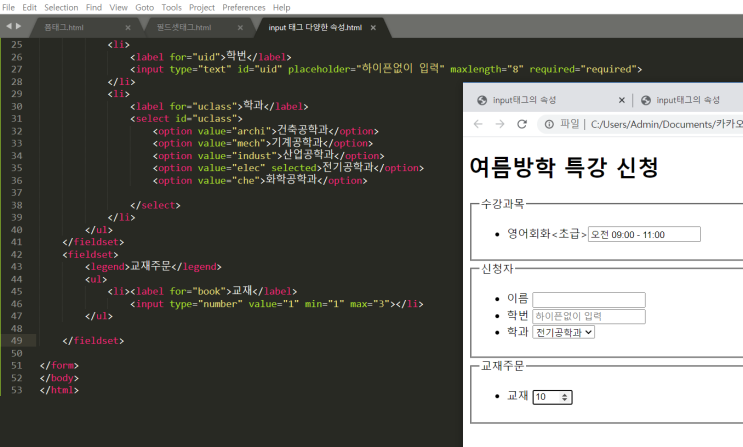Screen dimensions: 743x447
Task: Click line number 25 in gutter
Action: pos(17,45)
